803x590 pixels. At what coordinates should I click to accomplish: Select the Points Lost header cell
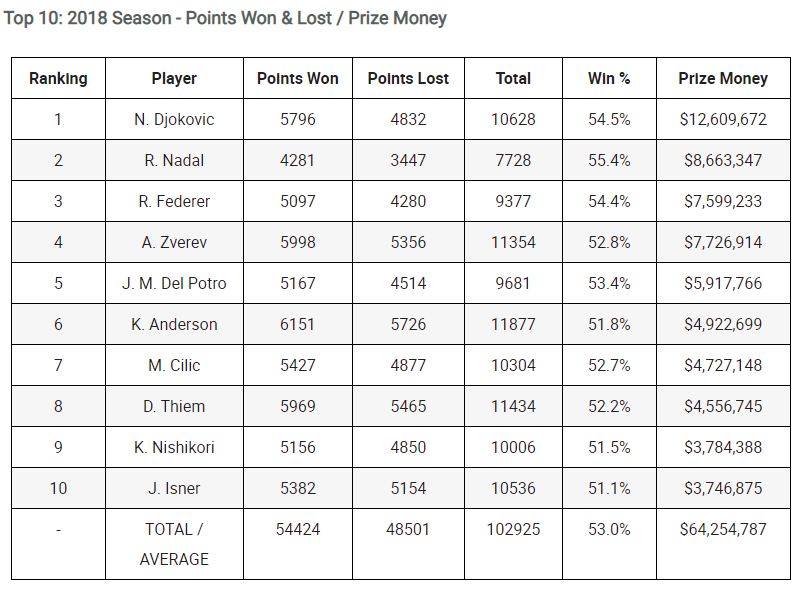coord(408,78)
